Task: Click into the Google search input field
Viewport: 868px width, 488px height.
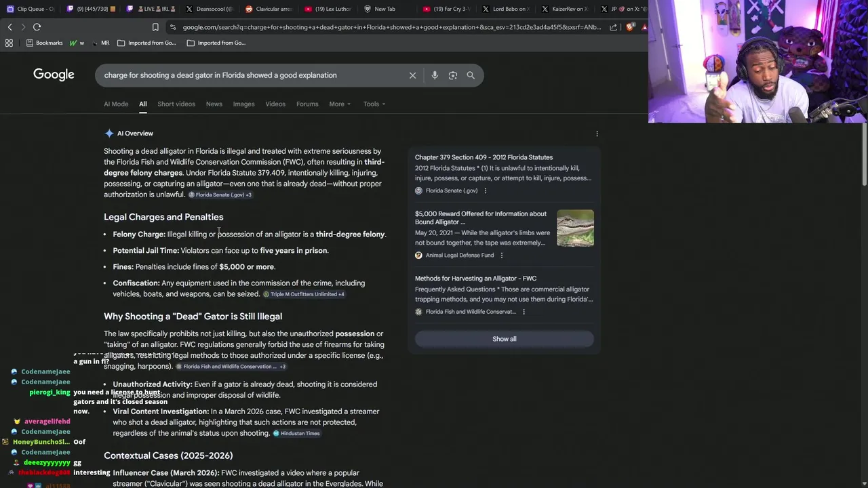Action: pos(251,75)
